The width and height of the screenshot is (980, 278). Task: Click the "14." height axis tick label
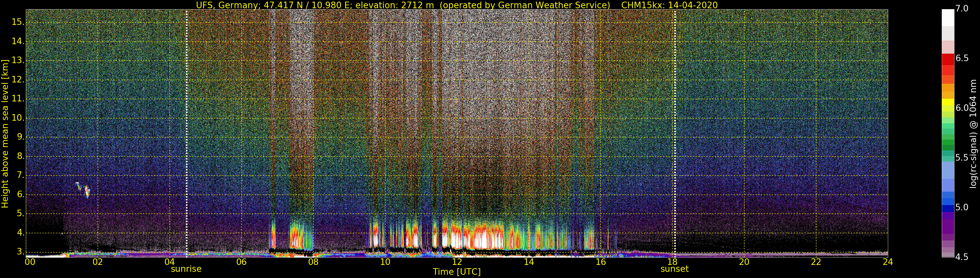18,41
